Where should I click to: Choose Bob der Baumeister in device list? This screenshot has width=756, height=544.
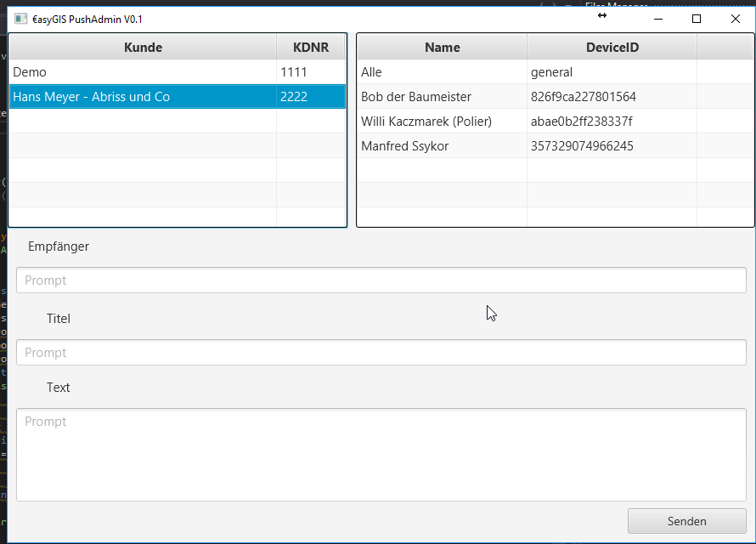[x=442, y=97]
